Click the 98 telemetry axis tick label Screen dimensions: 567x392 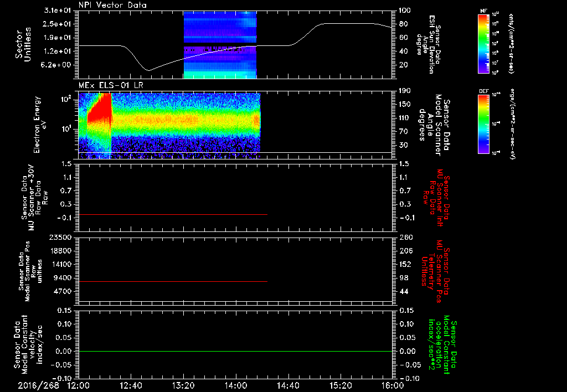404,278
